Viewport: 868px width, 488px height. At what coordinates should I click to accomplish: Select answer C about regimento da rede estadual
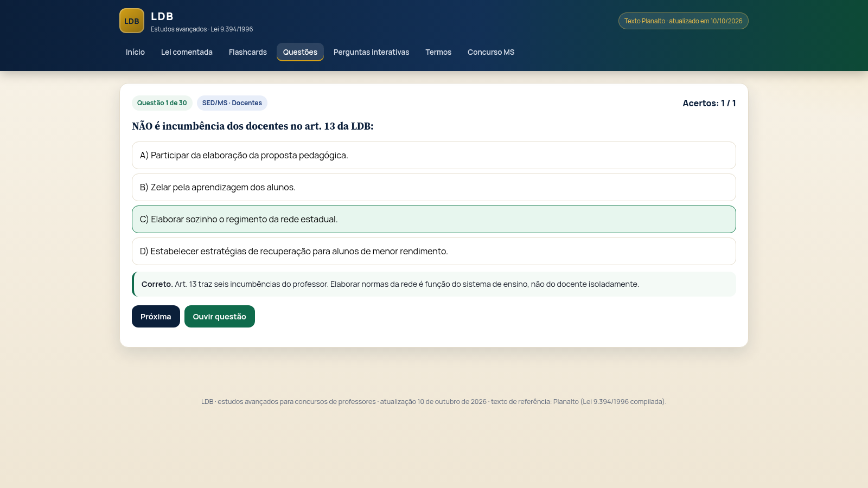tap(434, 219)
